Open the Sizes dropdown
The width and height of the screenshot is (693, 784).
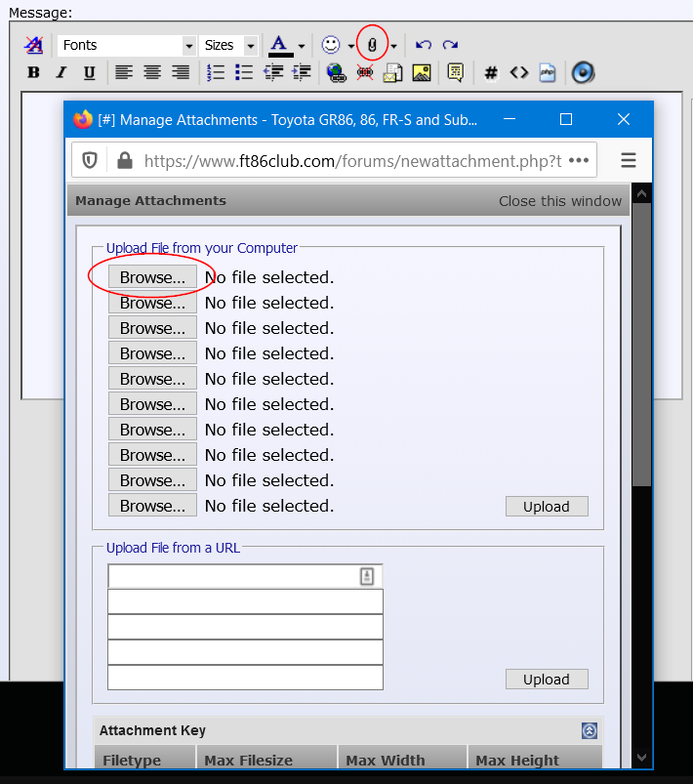pyautogui.click(x=228, y=45)
